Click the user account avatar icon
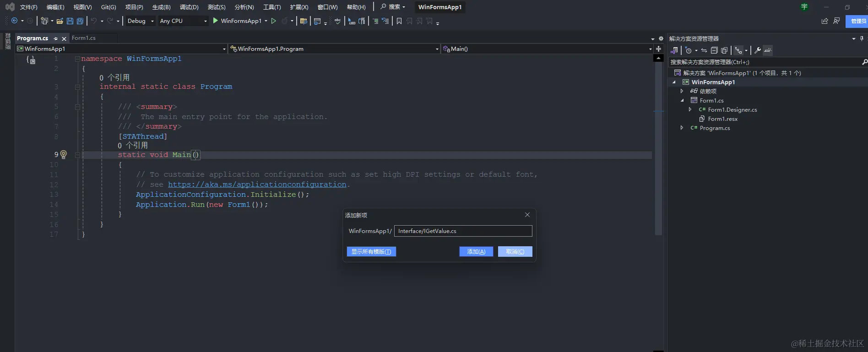Screen dimensions: 868x352 point(804,7)
